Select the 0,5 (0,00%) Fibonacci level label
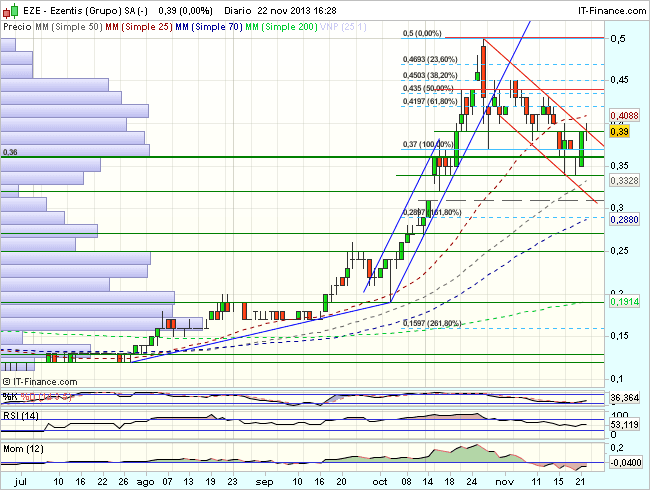Viewport: 650px width, 490px height. pos(424,33)
